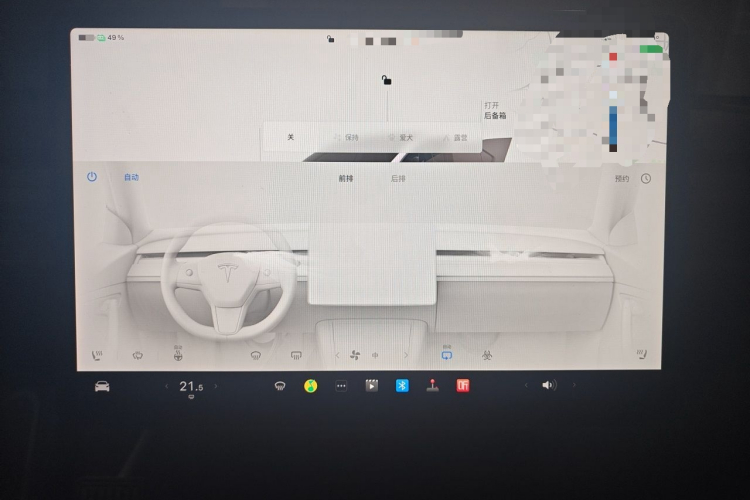Select the 保持 keep climate mode
This screenshot has width=750, height=500.
(346, 137)
